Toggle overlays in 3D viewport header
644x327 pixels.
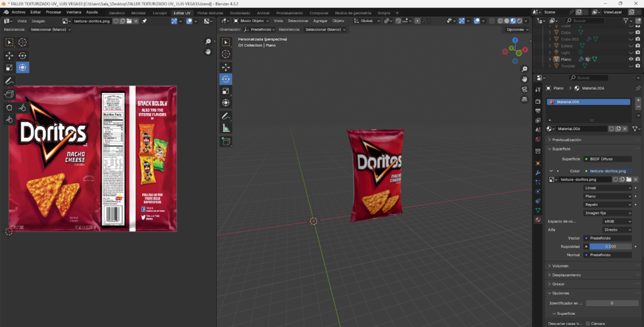coord(477,21)
